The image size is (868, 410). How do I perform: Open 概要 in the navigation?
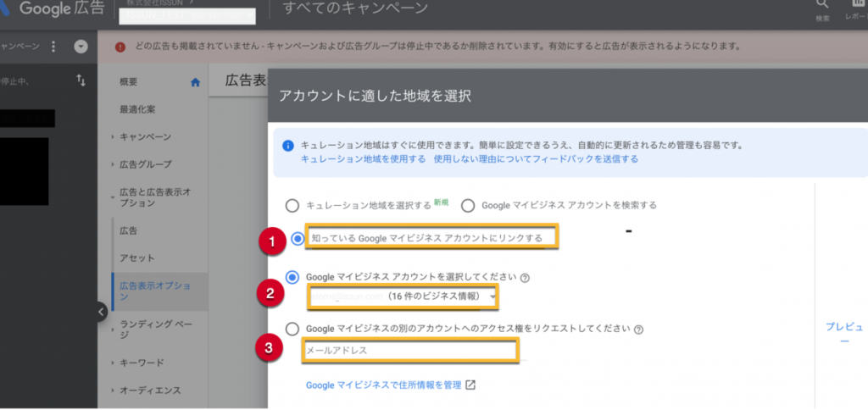pyautogui.click(x=129, y=82)
